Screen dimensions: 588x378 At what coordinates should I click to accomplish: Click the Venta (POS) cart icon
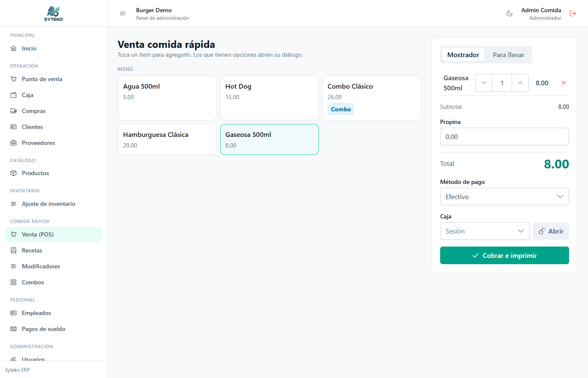click(13, 234)
